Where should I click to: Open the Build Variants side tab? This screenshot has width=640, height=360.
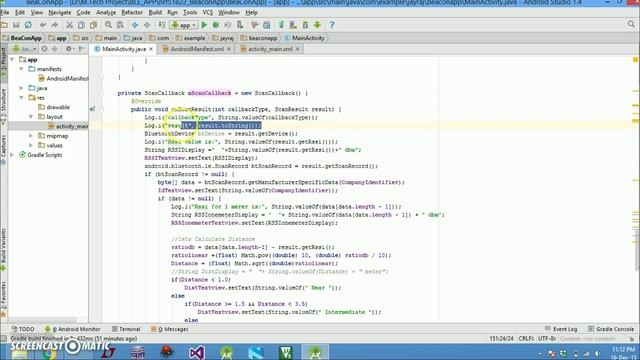[x=4, y=250]
